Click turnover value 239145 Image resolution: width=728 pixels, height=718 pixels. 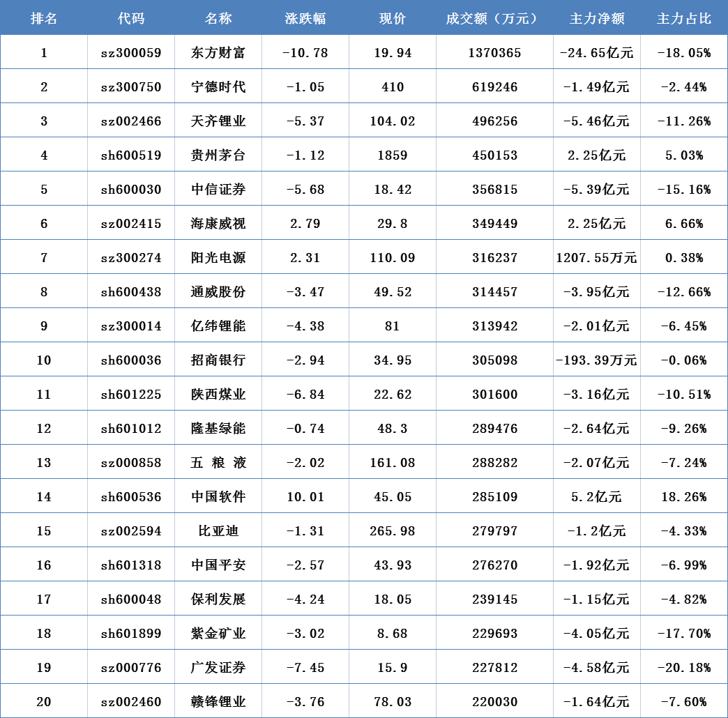coord(495,599)
